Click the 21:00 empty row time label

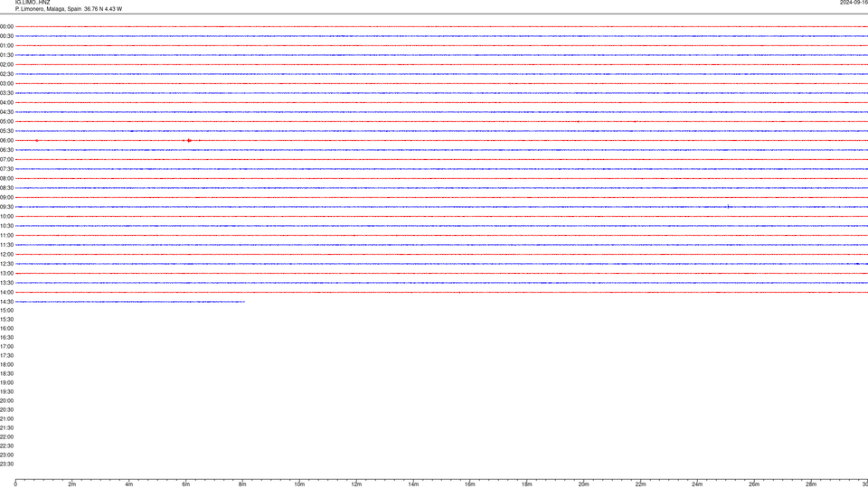point(6,418)
